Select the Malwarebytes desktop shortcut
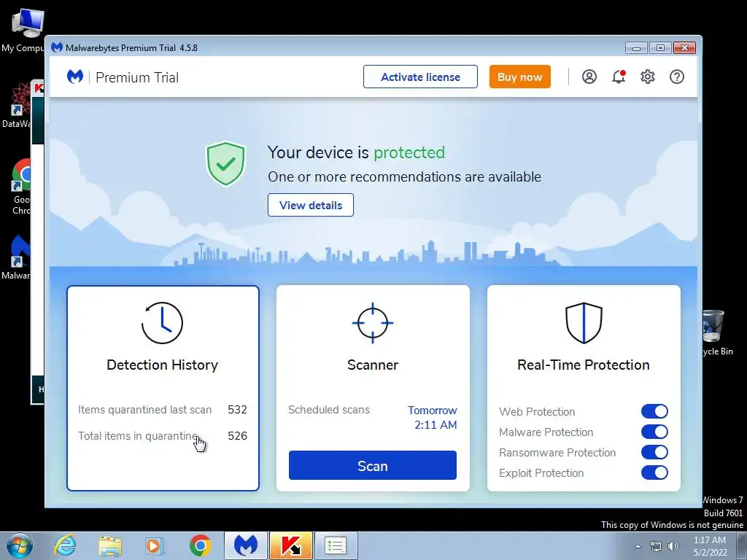Screen dimensions: 747x560 click(17, 256)
